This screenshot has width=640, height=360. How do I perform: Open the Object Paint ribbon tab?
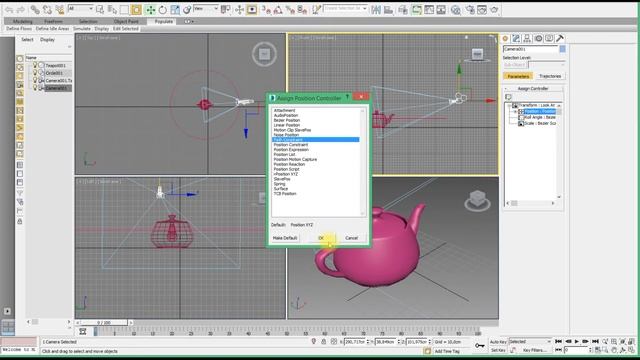[x=126, y=21]
